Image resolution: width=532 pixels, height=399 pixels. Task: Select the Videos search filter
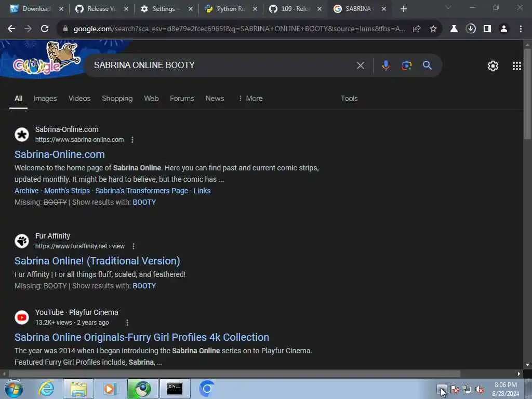[79, 98]
